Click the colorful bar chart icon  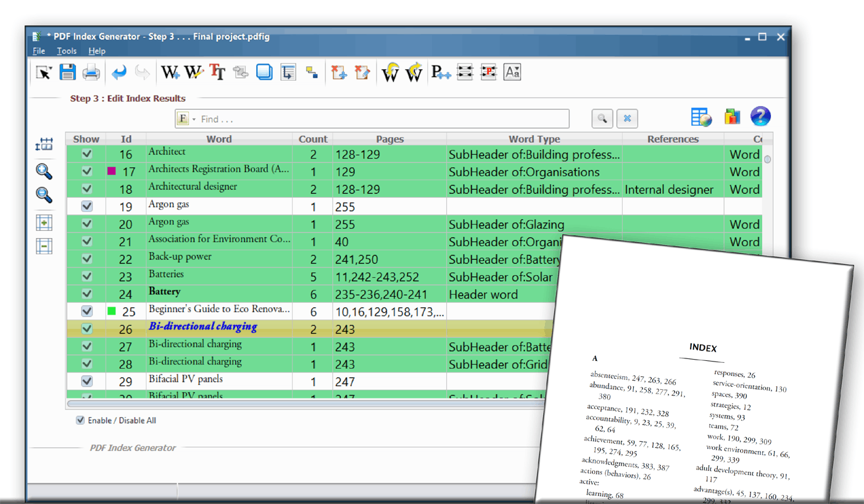732,117
